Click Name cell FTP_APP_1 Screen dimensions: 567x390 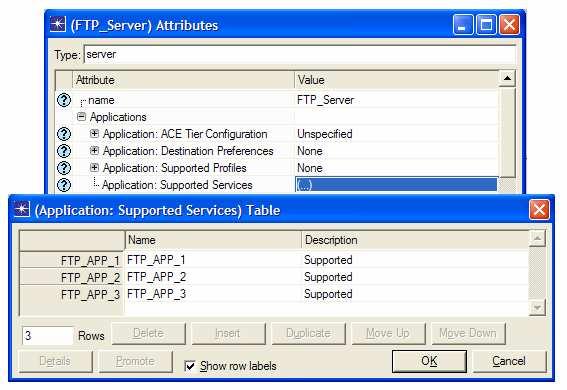pos(213,260)
